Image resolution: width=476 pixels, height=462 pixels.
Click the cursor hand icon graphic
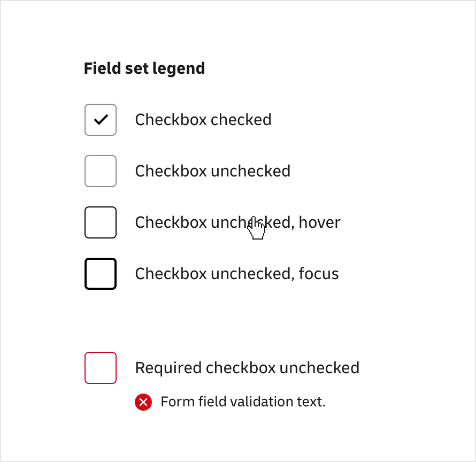click(257, 227)
